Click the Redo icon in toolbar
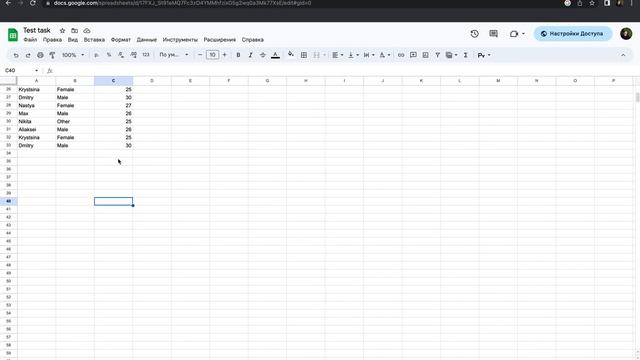This screenshot has height=360, width=640. [28, 55]
